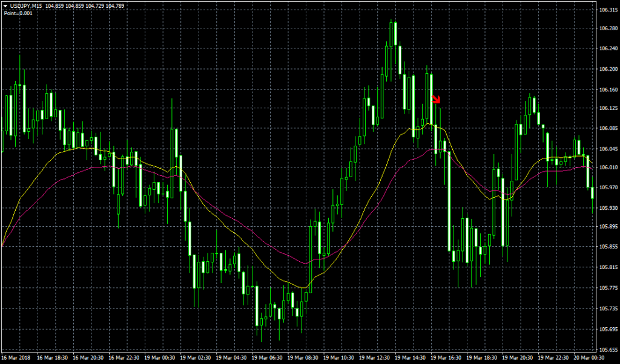The width and height of the screenshot is (620, 364).
Task: Click the 19 Mar 20:30 time label
Action: [x=518, y=358]
